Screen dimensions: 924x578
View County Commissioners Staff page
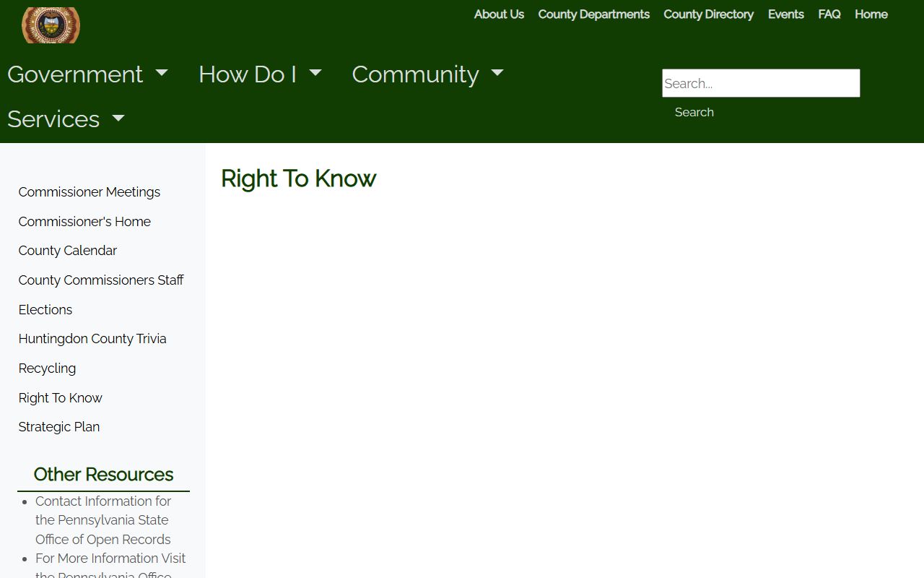tap(101, 280)
